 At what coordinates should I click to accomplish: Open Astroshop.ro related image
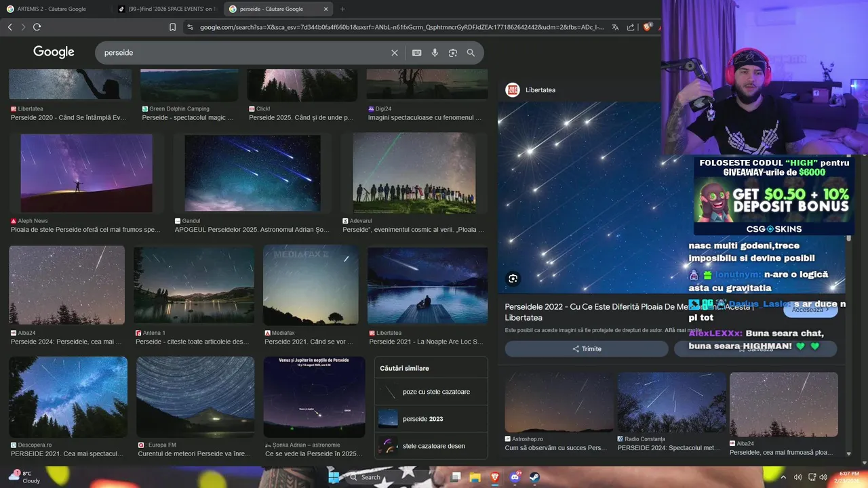(559, 403)
